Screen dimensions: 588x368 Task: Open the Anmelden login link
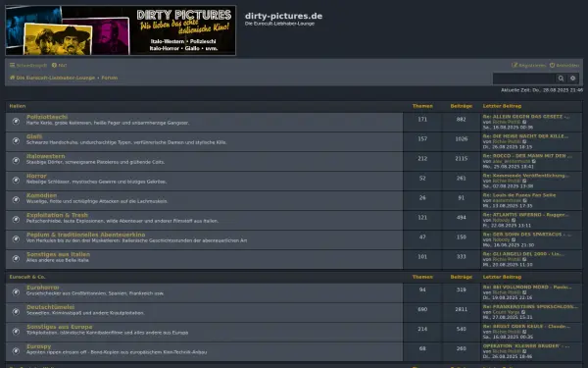[564, 66]
